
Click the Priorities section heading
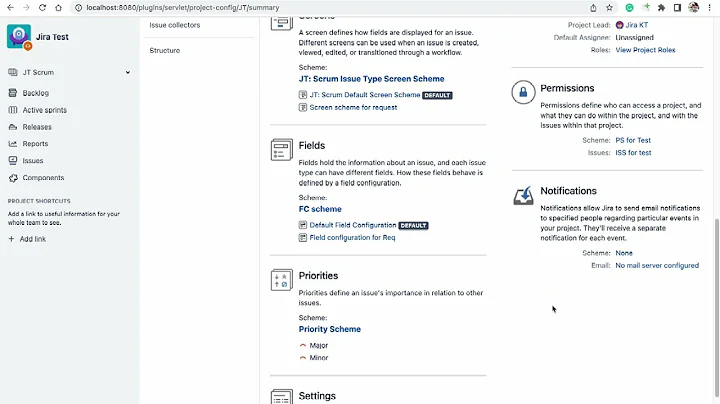(x=318, y=275)
